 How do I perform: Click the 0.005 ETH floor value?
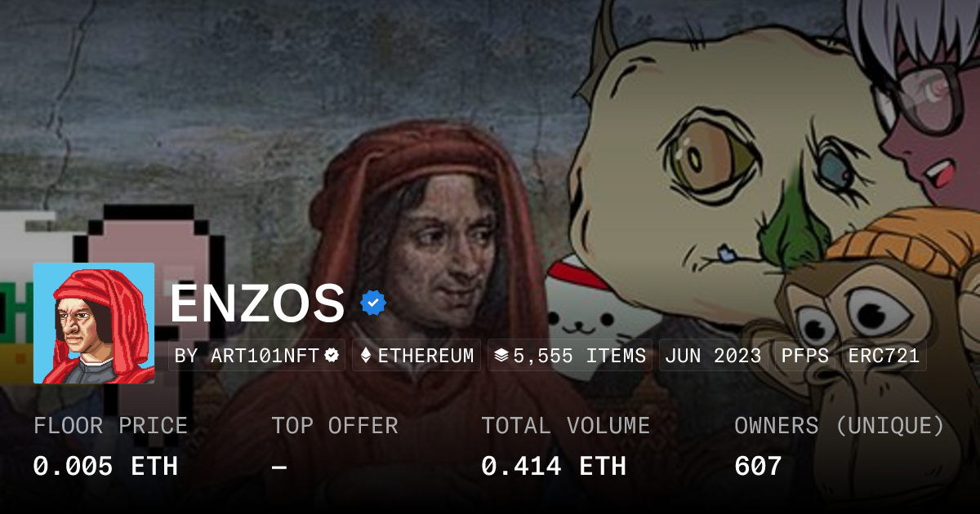105,466
